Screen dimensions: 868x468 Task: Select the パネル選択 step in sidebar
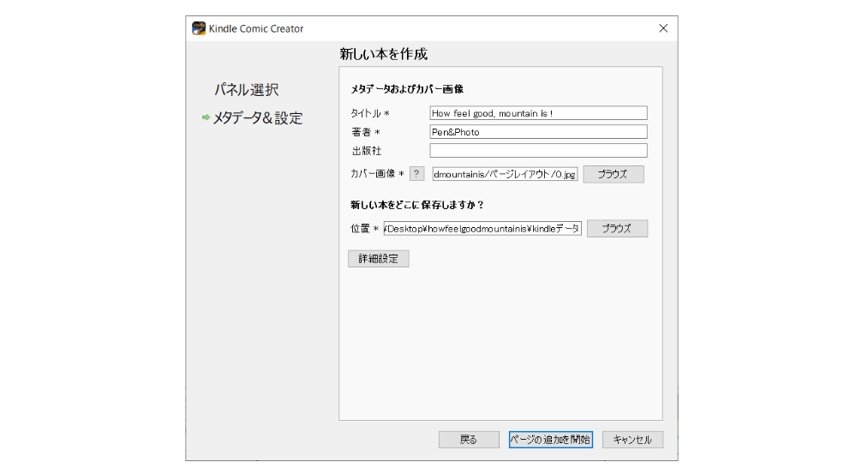(246, 90)
